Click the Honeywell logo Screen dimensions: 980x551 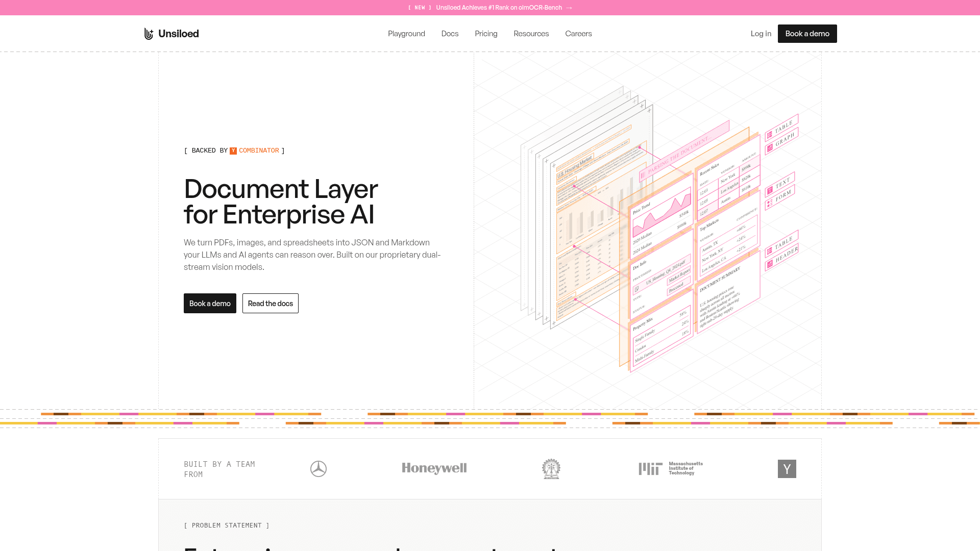pyautogui.click(x=434, y=468)
